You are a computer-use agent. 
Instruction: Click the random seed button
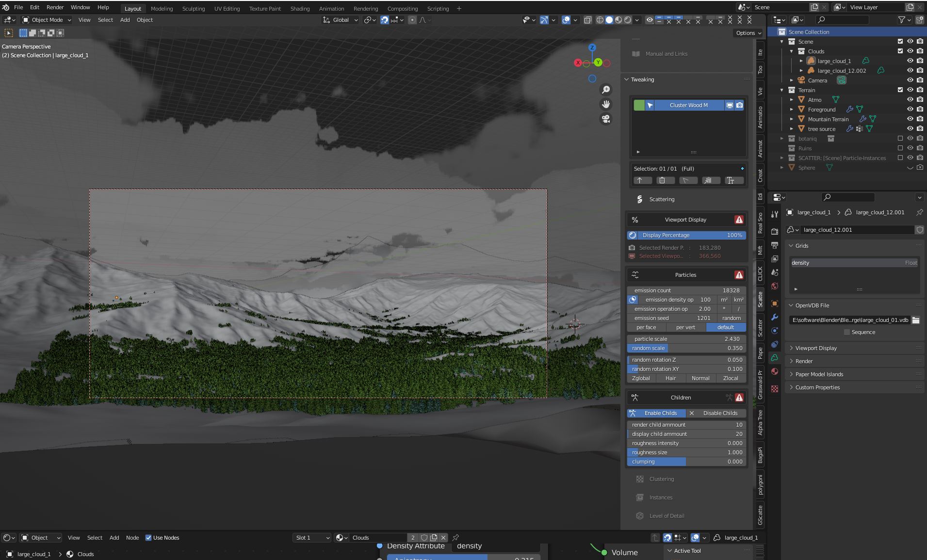pos(731,318)
